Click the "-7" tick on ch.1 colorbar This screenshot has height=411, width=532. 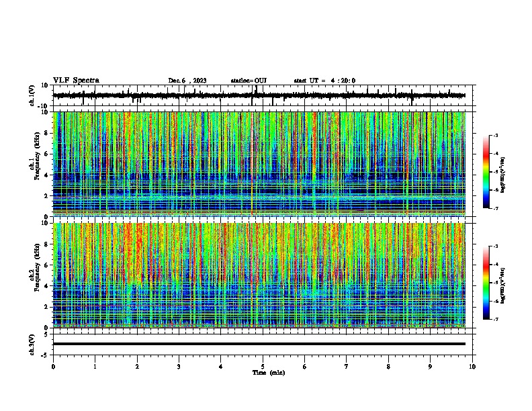(496, 208)
